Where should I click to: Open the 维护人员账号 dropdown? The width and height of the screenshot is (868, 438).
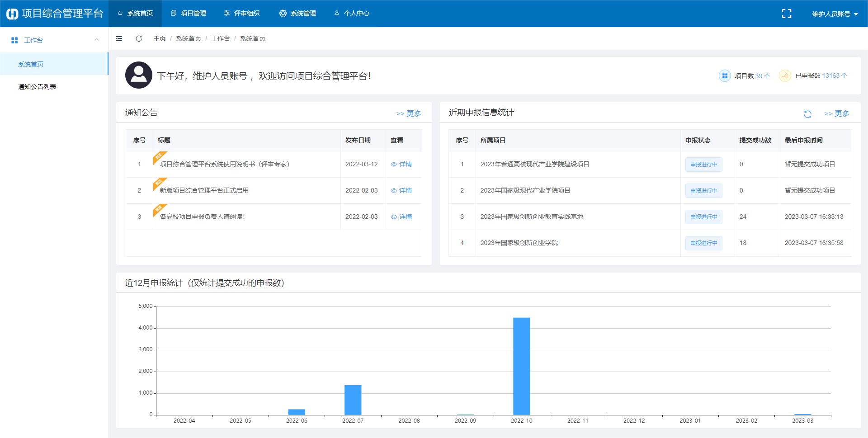[835, 14]
